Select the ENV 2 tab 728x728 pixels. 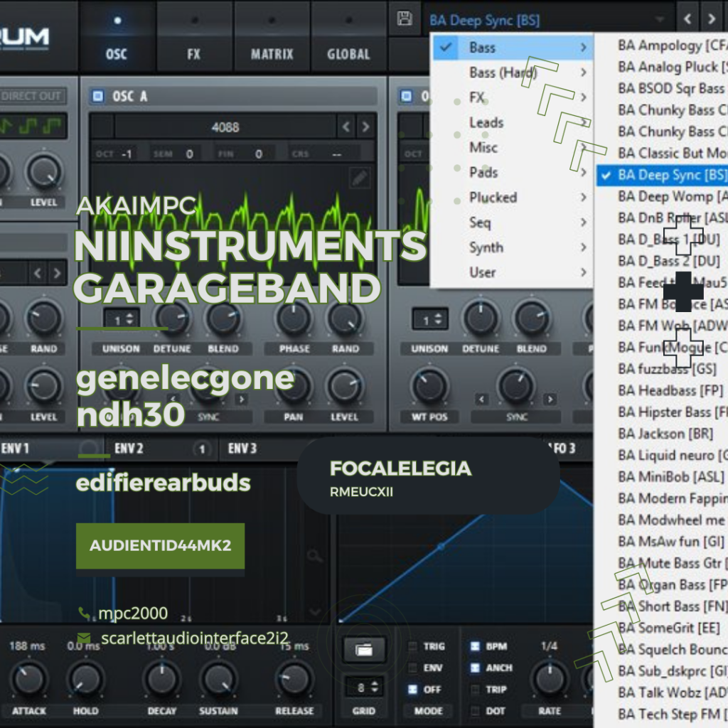(x=160, y=449)
